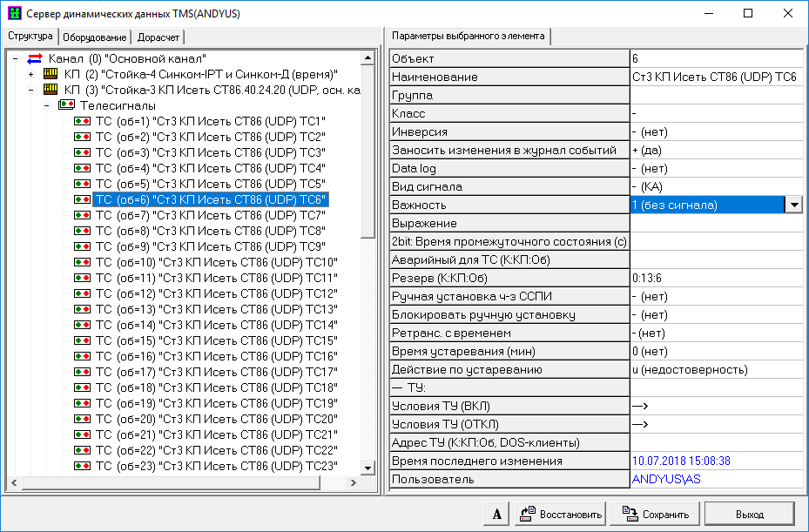Viewport: 809px width, 532px height.
Task: Click the signal icon beside ТС20 entry
Action: 83,419
